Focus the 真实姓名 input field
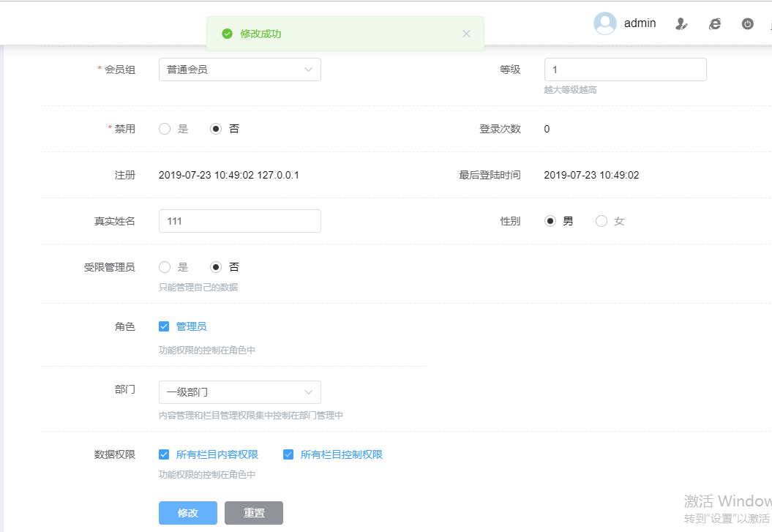Image resolution: width=772 pixels, height=532 pixels. tap(240, 221)
